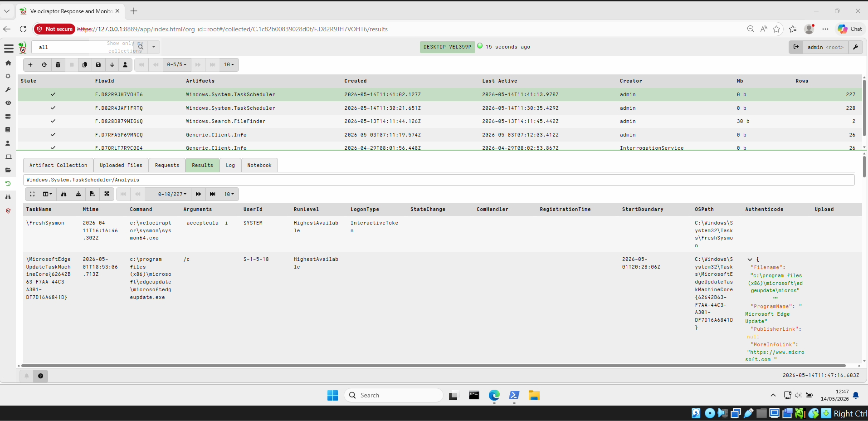This screenshot has width=868, height=421.
Task: Open Server Events eye sidebar icon
Action: (x=8, y=103)
